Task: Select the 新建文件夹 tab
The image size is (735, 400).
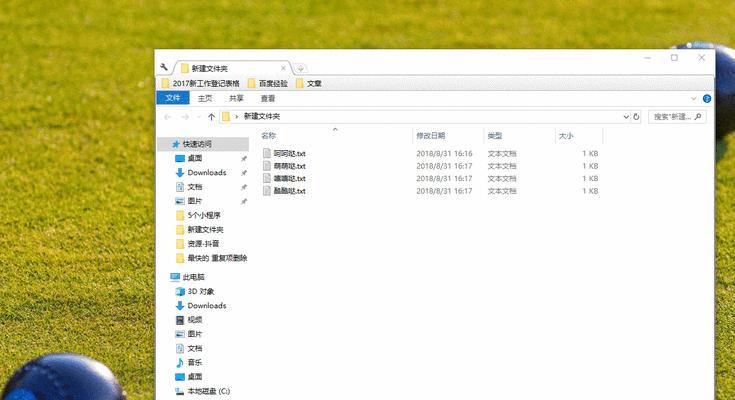Action: point(232,68)
